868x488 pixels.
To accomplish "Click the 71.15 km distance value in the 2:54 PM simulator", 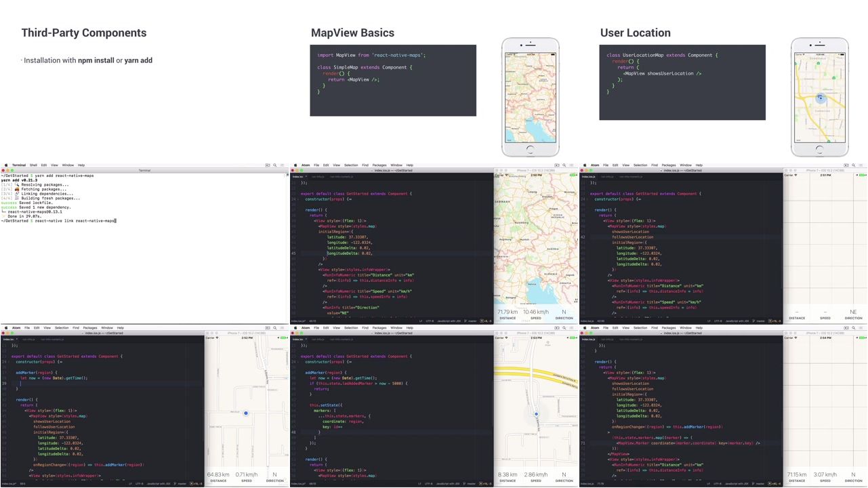I will (x=797, y=474).
